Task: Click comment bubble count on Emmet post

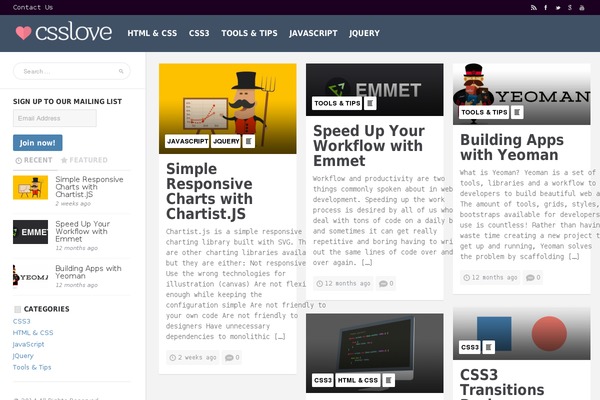Action: coord(386,284)
